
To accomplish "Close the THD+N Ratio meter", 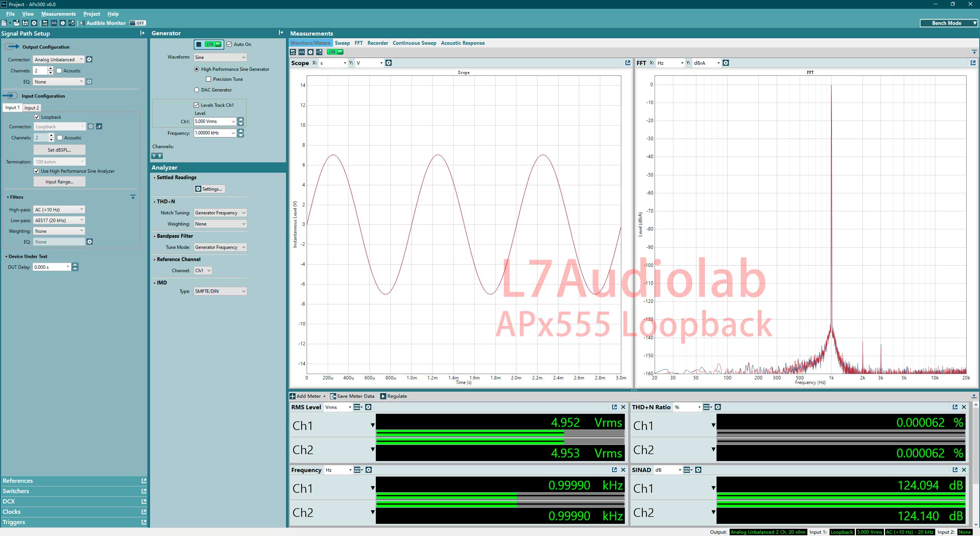I will [x=964, y=407].
